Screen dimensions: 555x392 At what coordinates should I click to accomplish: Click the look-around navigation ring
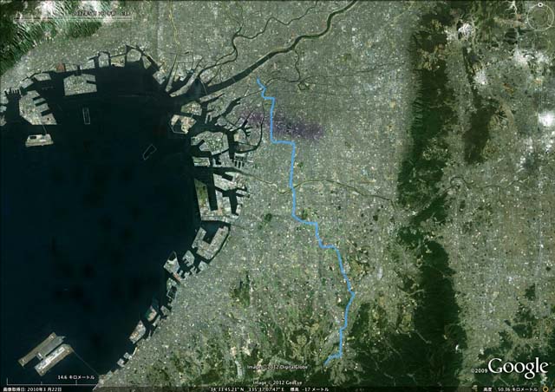click(x=539, y=16)
